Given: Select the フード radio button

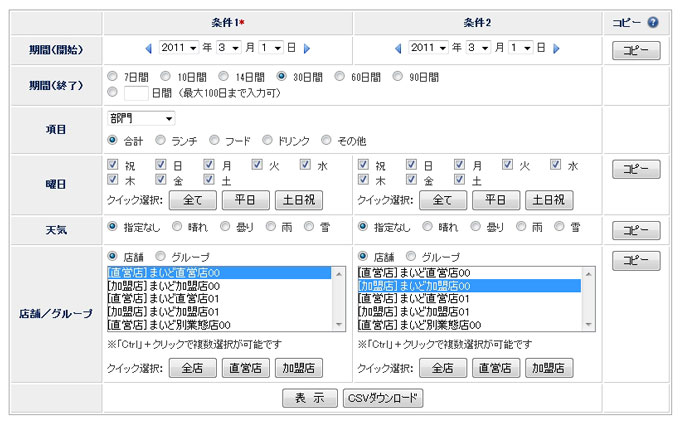Looking at the screenshot, I should click(214, 140).
